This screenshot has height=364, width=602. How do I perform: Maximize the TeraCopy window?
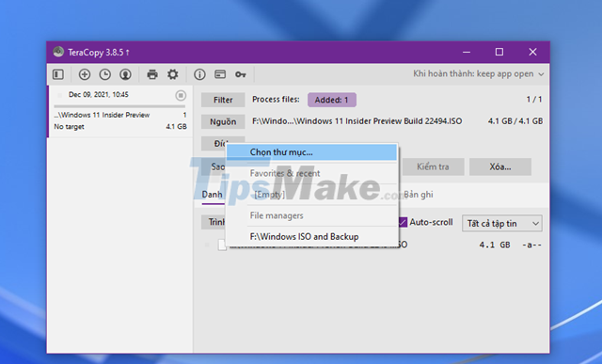[499, 52]
